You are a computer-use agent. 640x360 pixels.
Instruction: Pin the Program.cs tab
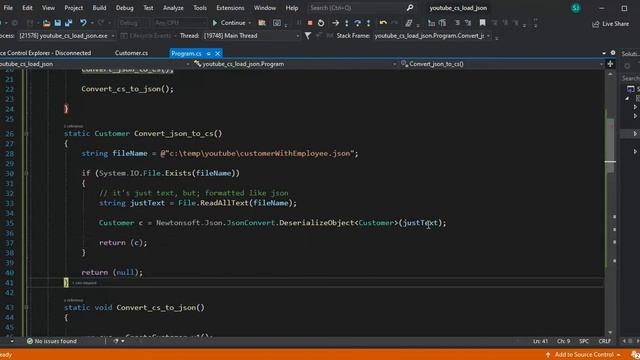pos(209,53)
